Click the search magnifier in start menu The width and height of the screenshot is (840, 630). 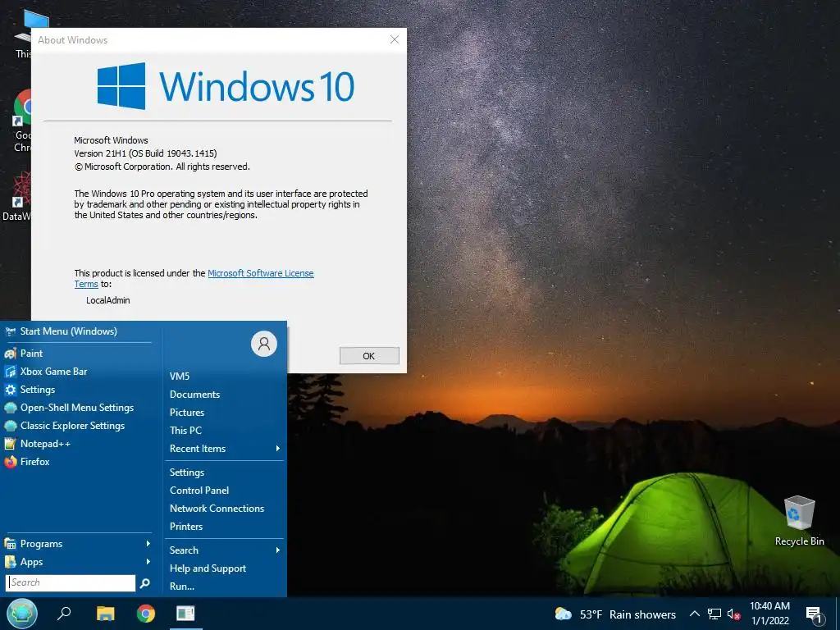[144, 583]
